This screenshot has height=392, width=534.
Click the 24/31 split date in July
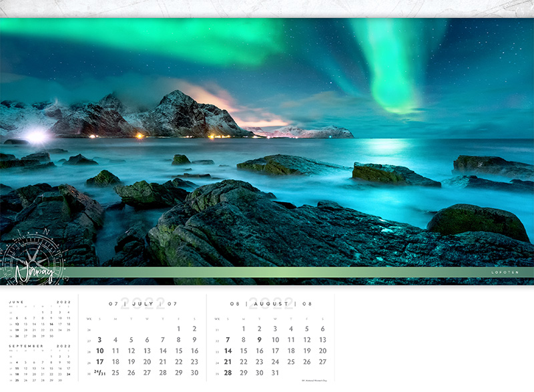point(99,373)
